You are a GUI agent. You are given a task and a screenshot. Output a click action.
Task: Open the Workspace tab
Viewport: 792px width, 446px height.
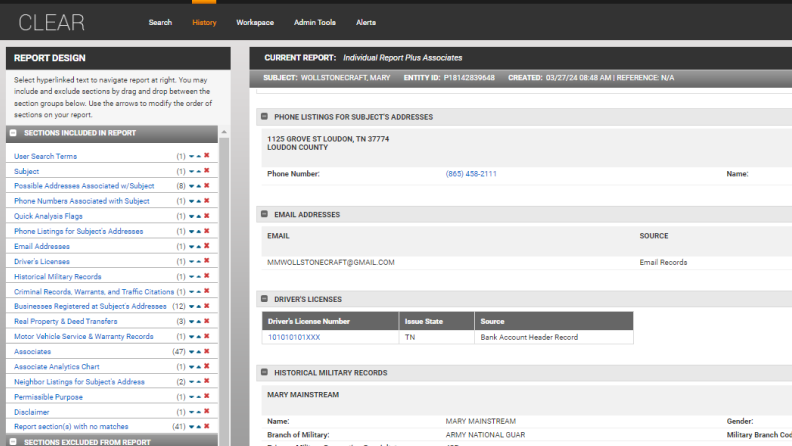pos(255,22)
